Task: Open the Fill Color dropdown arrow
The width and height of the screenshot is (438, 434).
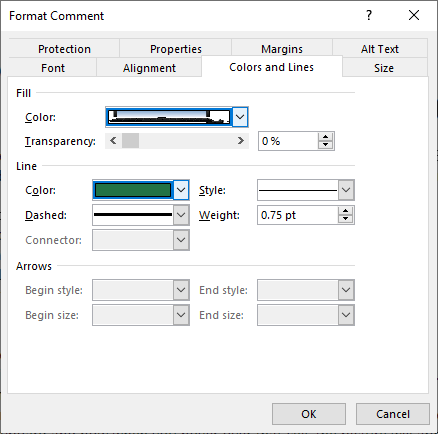Action: click(240, 117)
